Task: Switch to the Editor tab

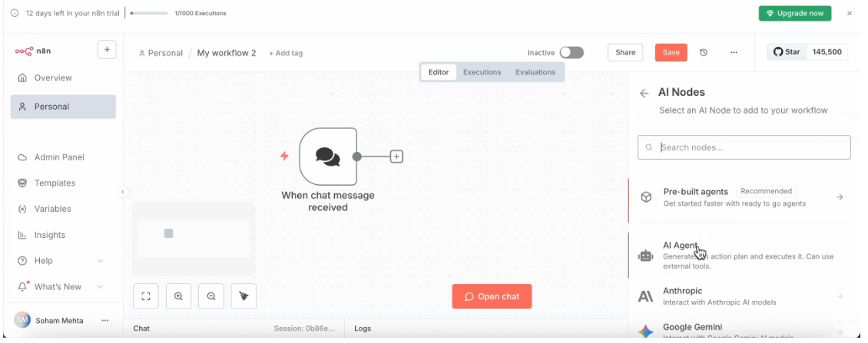Action: click(x=439, y=72)
